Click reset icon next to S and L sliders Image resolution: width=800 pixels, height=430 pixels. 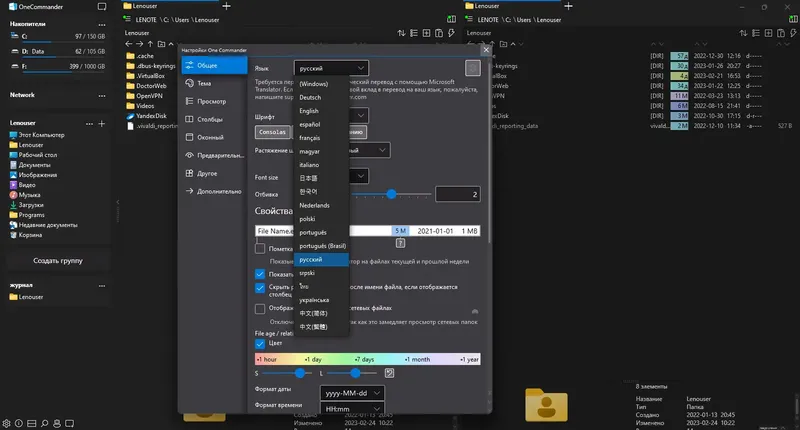point(389,373)
